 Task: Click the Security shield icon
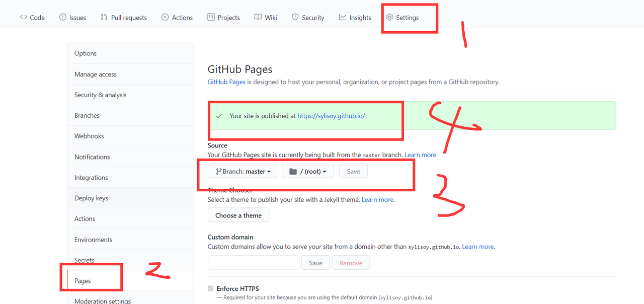(295, 17)
